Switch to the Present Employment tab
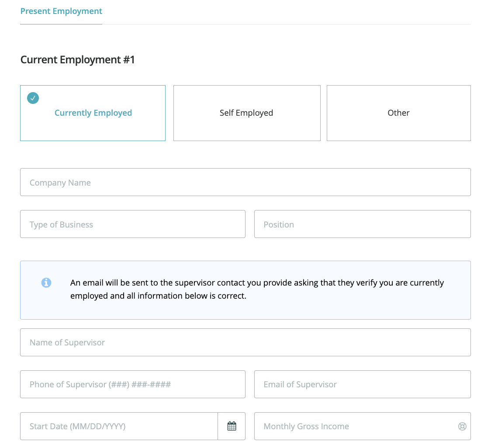Screen dimensions: 491x448 click(x=61, y=11)
